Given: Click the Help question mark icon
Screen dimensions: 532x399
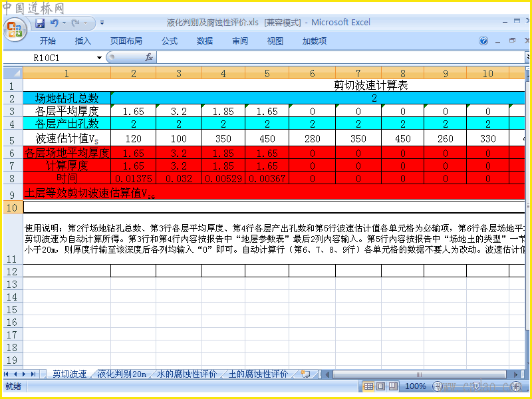Looking at the screenshot, I should [483, 41].
